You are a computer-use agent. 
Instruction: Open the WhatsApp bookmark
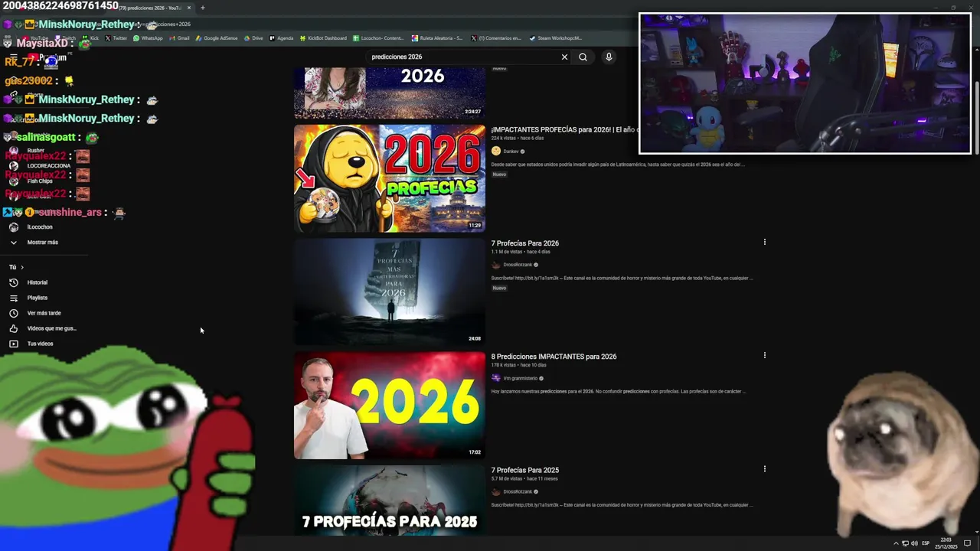[148, 37]
